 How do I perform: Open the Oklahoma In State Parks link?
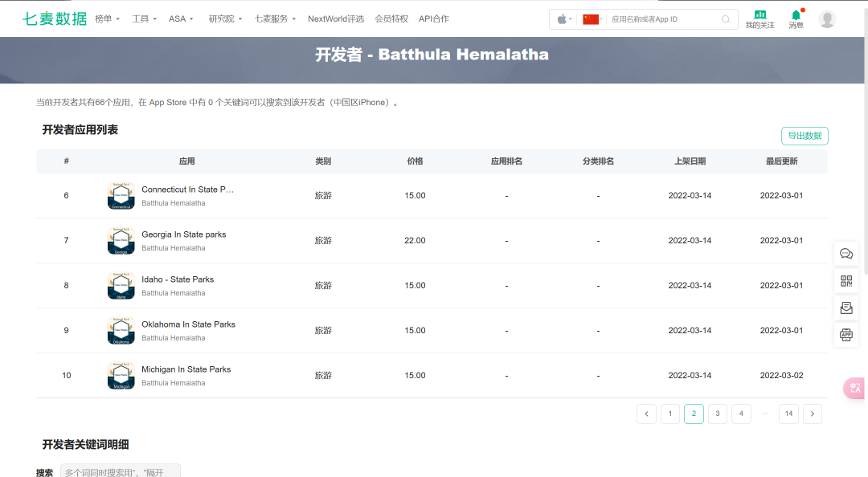pos(188,324)
